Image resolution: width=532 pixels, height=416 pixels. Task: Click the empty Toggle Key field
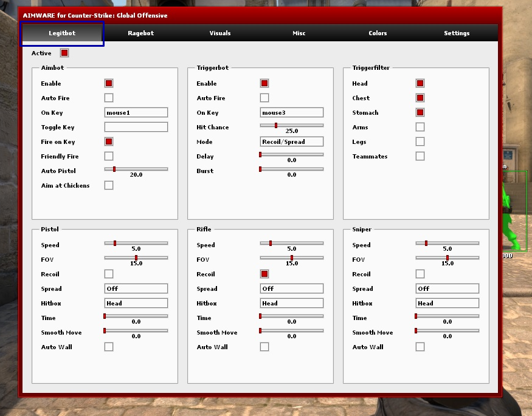(136, 127)
